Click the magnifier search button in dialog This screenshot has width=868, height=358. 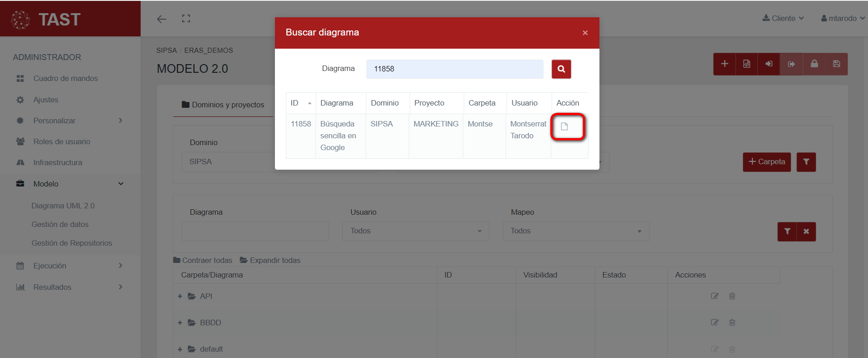click(561, 69)
